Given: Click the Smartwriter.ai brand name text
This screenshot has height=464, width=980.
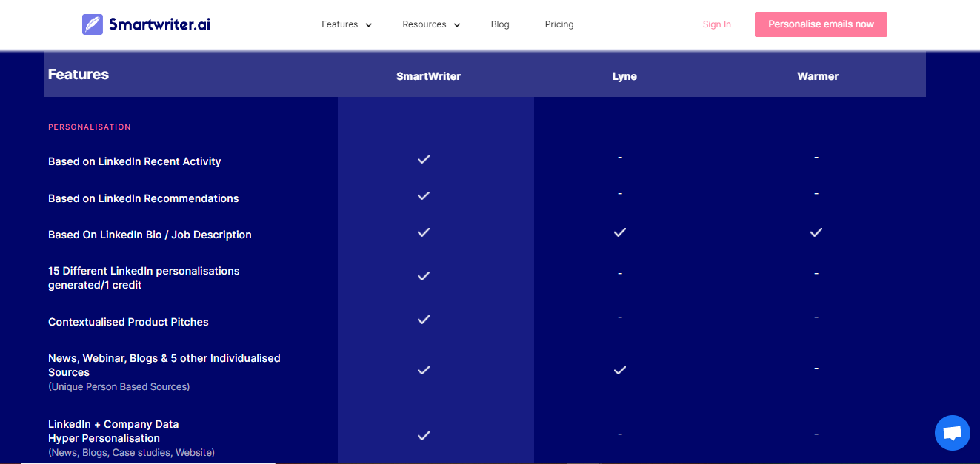Looking at the screenshot, I should coord(159,24).
